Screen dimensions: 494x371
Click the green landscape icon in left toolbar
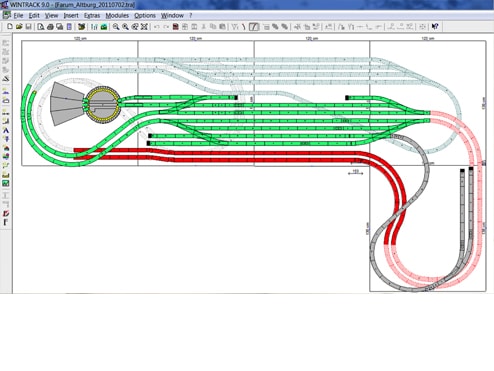pos(6,183)
